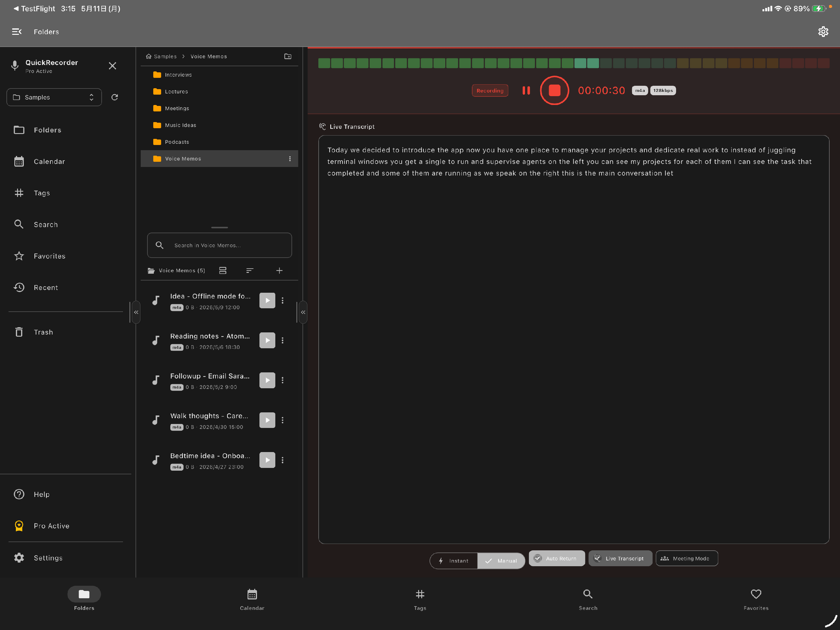Click the 128kbps bitrate badge
The image size is (840, 630).
pos(663,90)
